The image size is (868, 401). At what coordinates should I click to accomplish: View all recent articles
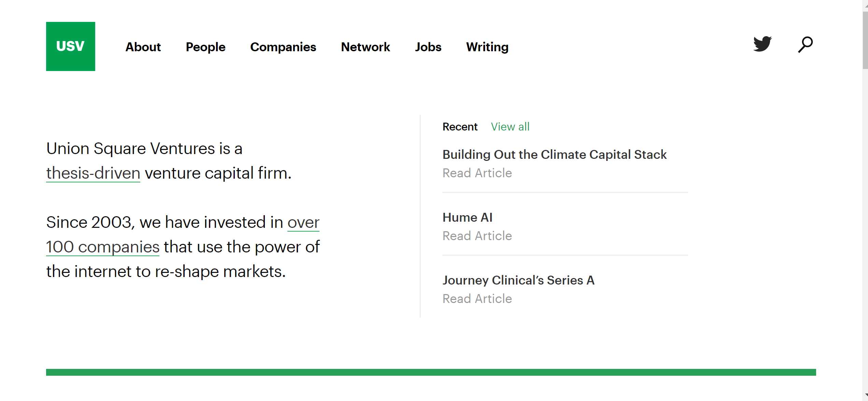[510, 127]
